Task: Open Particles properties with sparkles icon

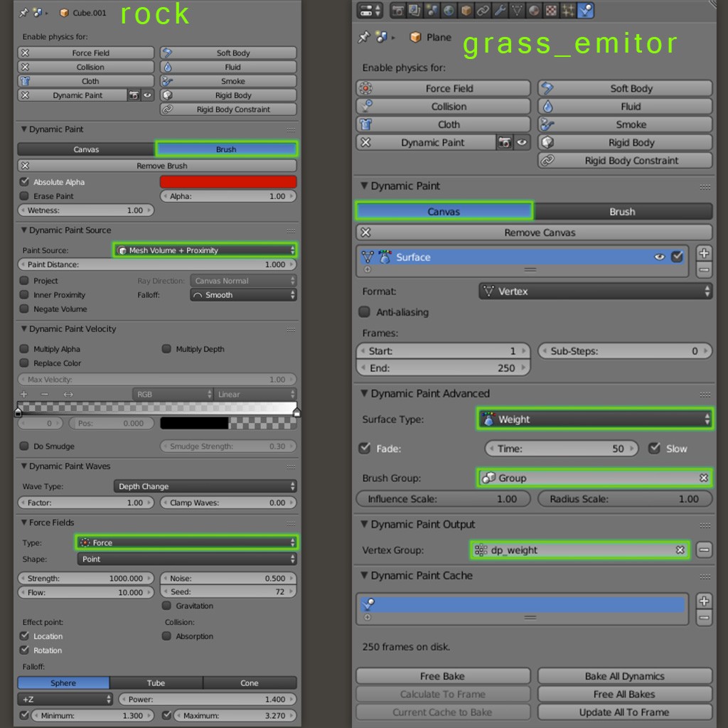Action: pos(568,11)
